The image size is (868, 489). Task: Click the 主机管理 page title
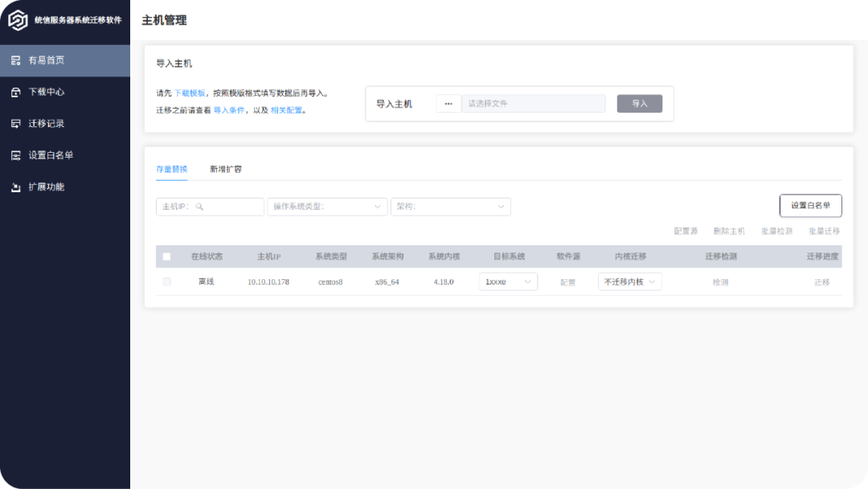point(165,20)
